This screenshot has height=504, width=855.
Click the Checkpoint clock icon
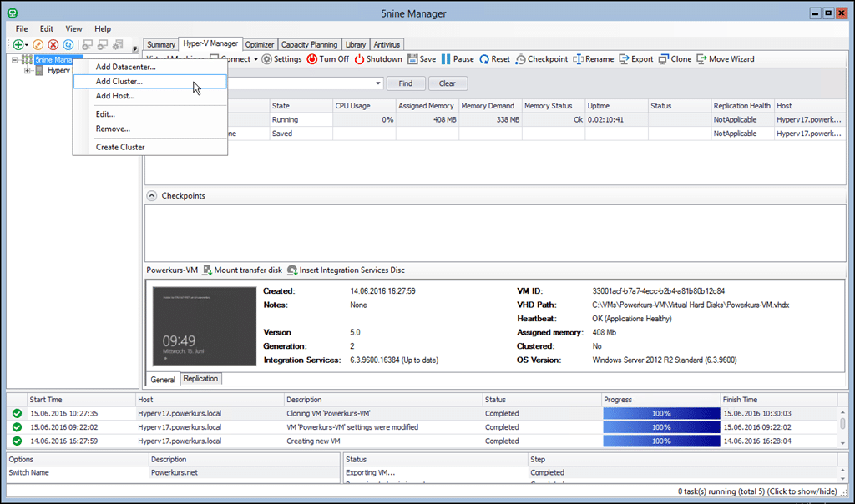pyautogui.click(x=521, y=59)
